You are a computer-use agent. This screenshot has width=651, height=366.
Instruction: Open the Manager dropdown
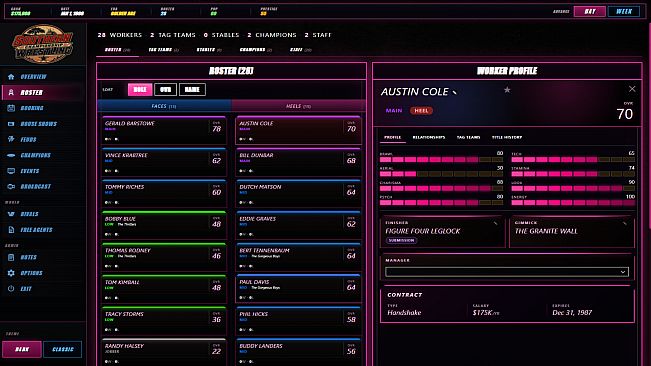coord(507,272)
